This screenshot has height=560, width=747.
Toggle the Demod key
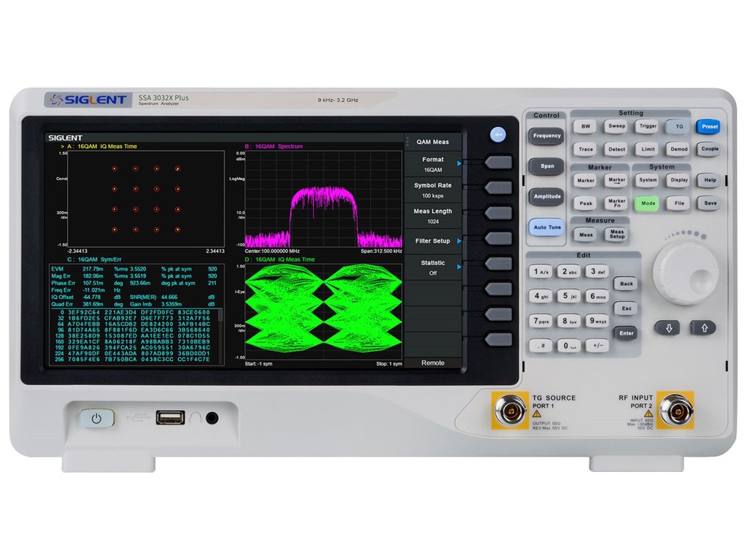pos(679,149)
